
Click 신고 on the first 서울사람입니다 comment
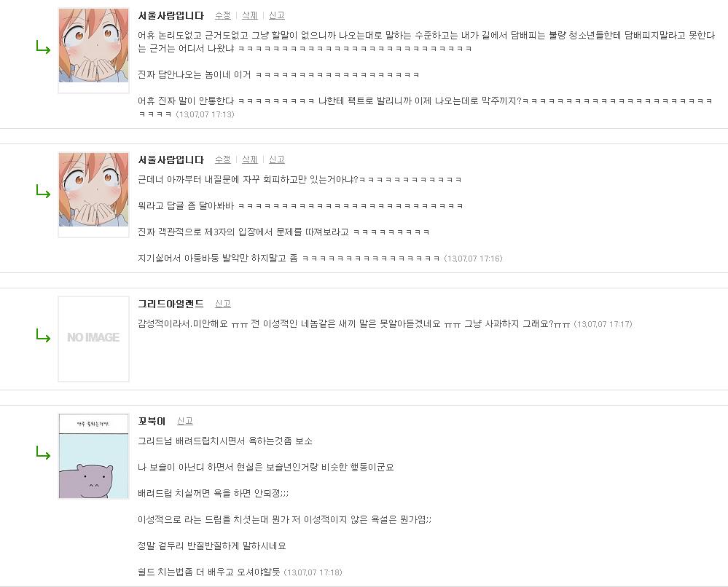[x=277, y=15]
